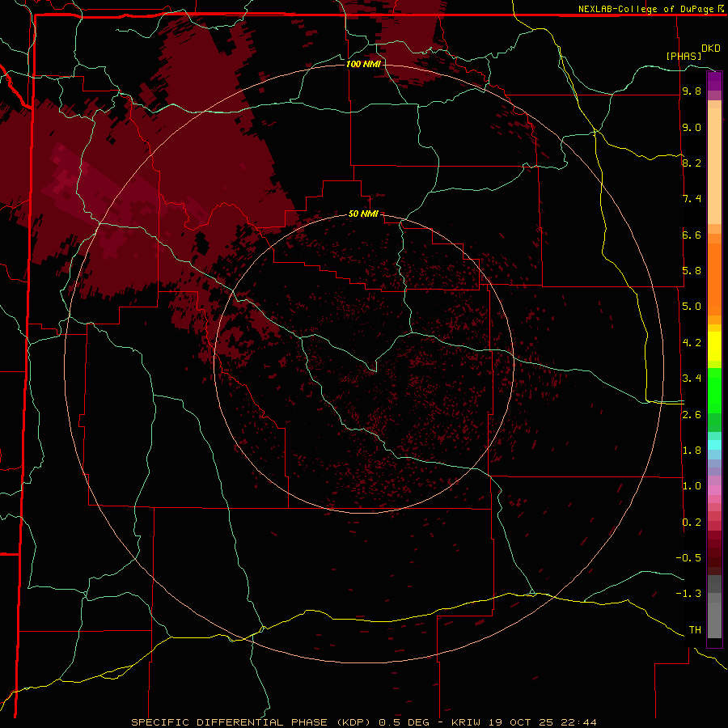The width and height of the screenshot is (728, 728).
Task: Click the 1.0 value on the color scale
Action: tap(692, 486)
